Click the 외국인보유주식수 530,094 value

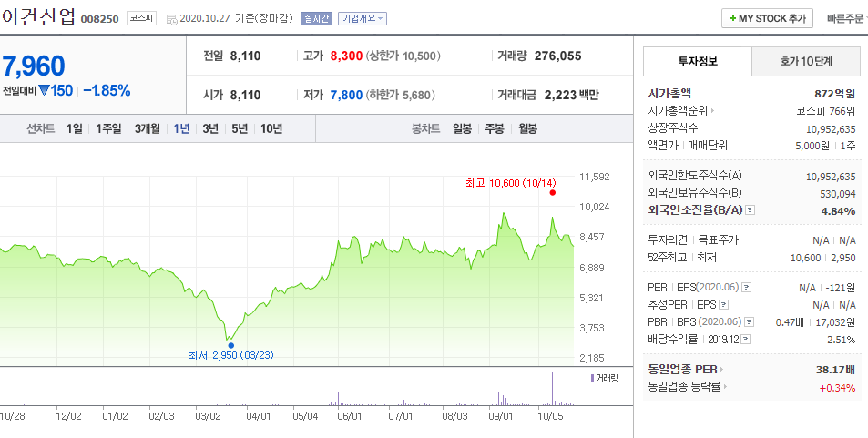click(x=838, y=193)
